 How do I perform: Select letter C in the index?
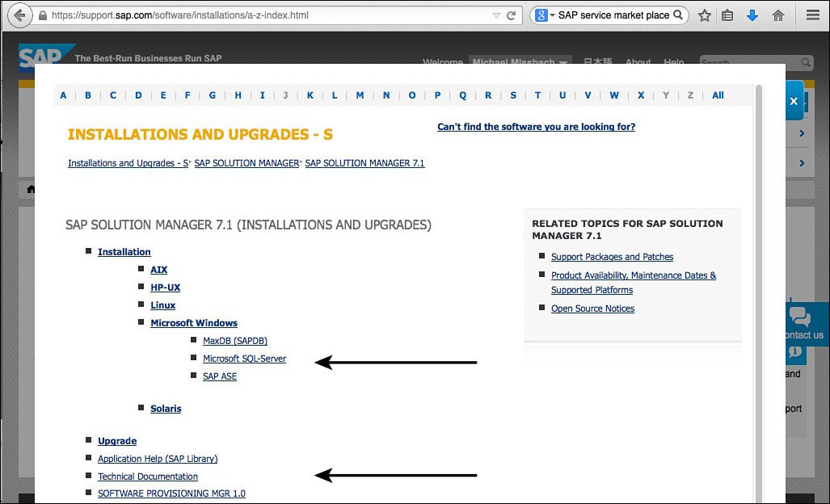point(113,95)
